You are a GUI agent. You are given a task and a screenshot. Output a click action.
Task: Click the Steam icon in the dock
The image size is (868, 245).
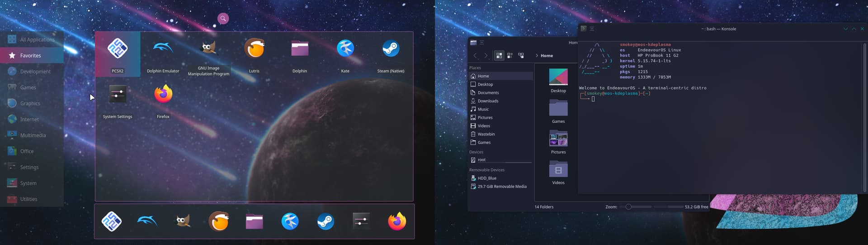[325, 221]
